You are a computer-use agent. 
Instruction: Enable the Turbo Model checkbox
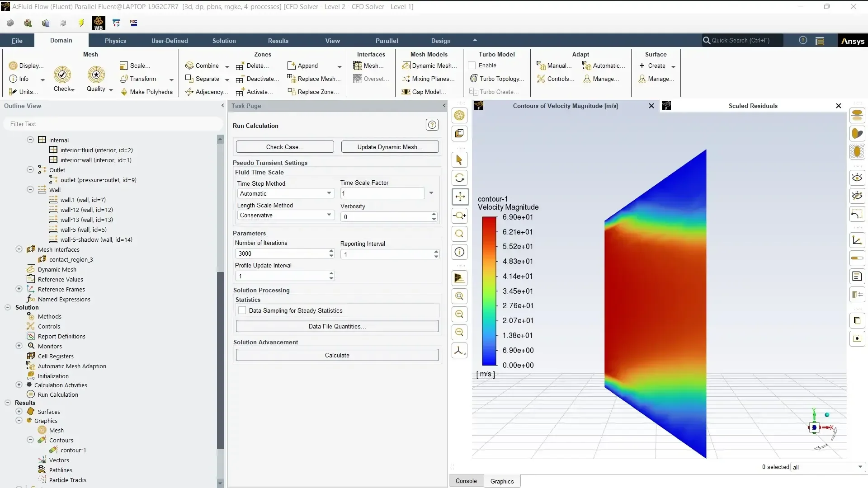coord(472,66)
